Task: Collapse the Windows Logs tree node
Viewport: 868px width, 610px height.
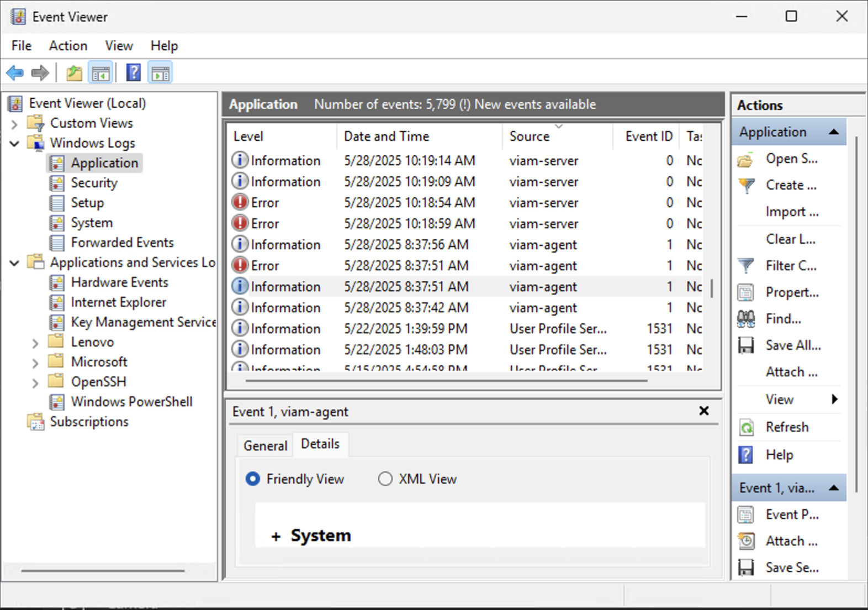Action: click(x=15, y=144)
